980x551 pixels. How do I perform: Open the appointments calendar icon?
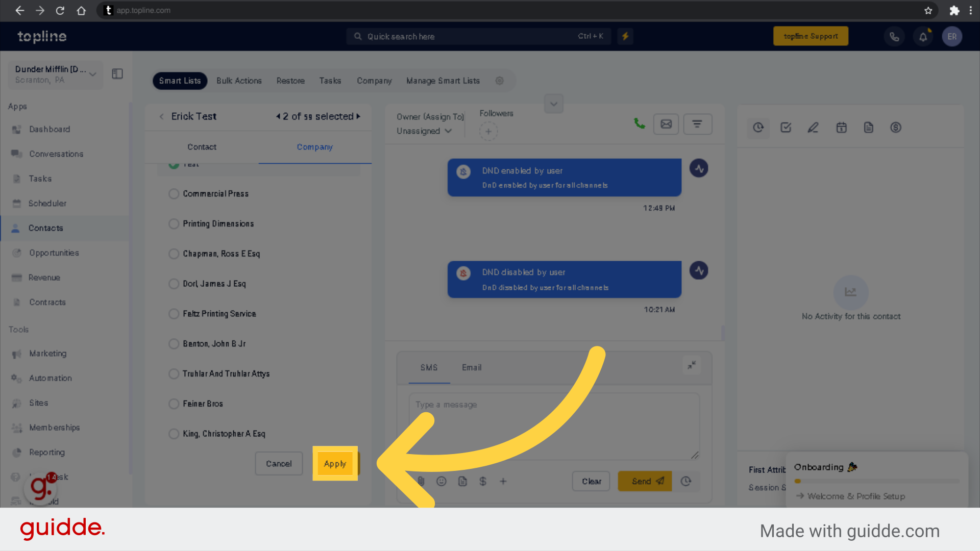[841, 128]
